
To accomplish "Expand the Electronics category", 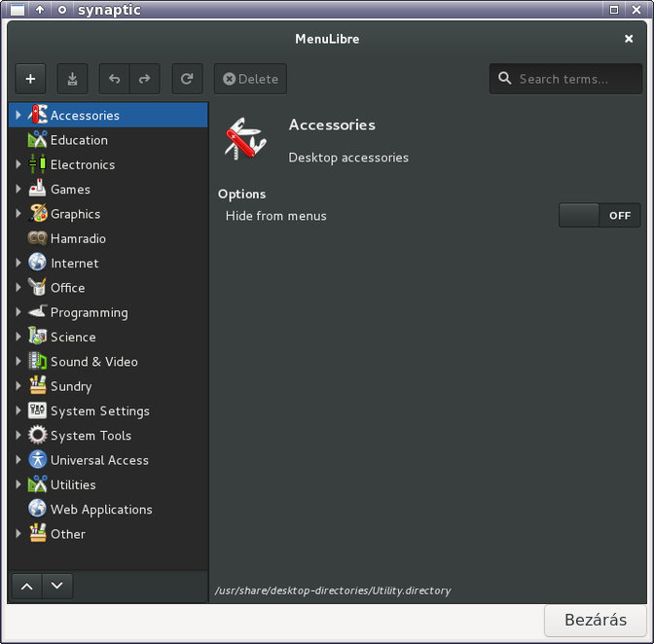I will pos(18,164).
